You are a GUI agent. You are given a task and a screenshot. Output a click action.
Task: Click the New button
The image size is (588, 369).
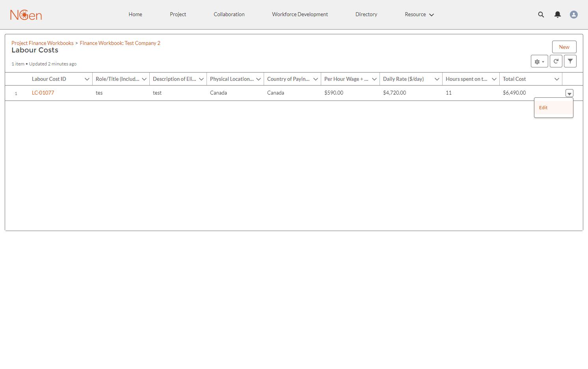[564, 47]
